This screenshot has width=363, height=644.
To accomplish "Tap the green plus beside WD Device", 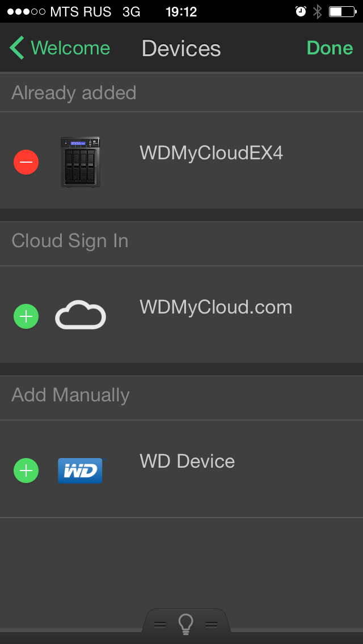I will pyautogui.click(x=26, y=471).
